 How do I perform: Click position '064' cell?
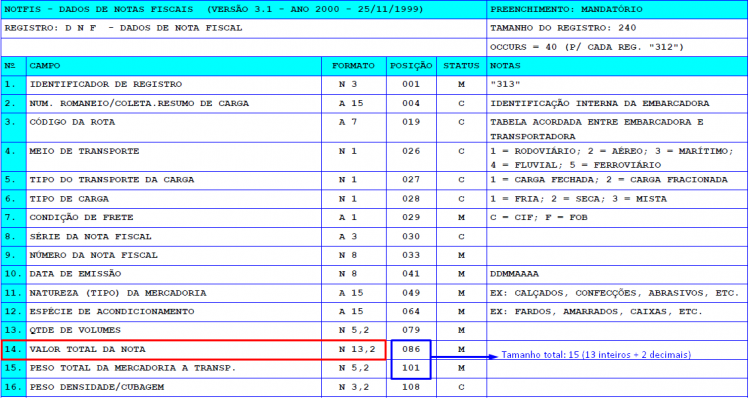click(x=411, y=312)
